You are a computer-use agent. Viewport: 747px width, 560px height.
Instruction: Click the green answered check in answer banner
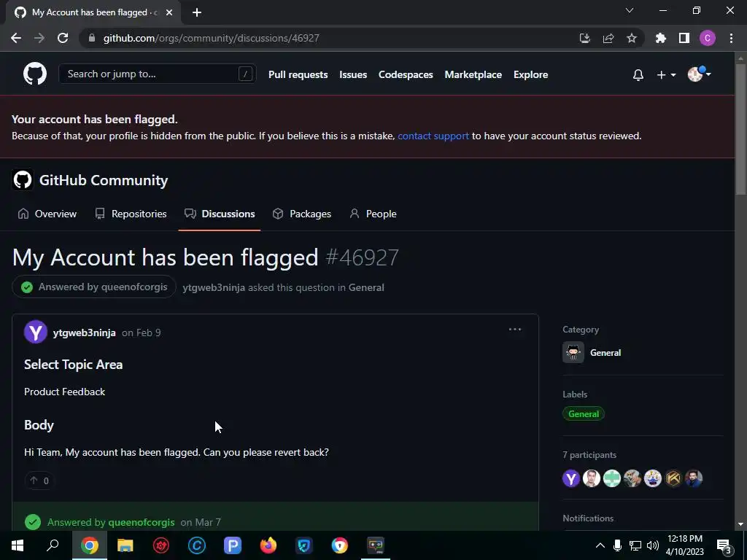tap(33, 522)
